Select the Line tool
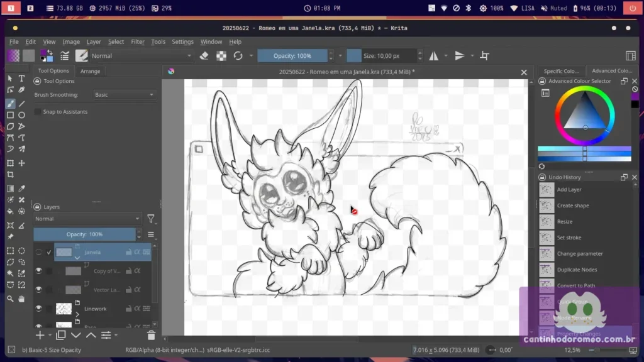 [22, 104]
